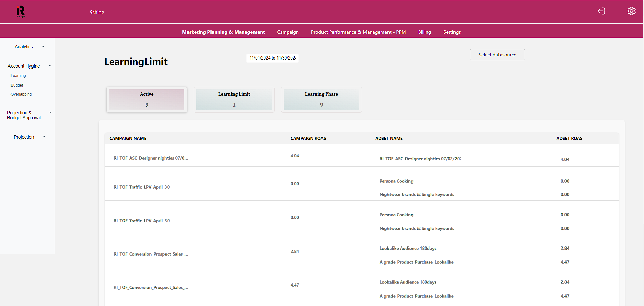This screenshot has width=644, height=306.
Task: Select the Learning Phase card
Action: pos(321,99)
